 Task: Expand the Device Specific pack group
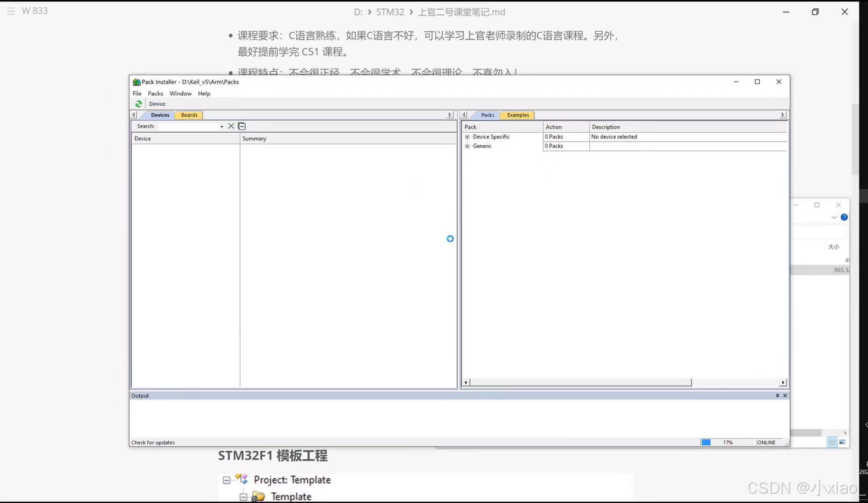point(468,136)
